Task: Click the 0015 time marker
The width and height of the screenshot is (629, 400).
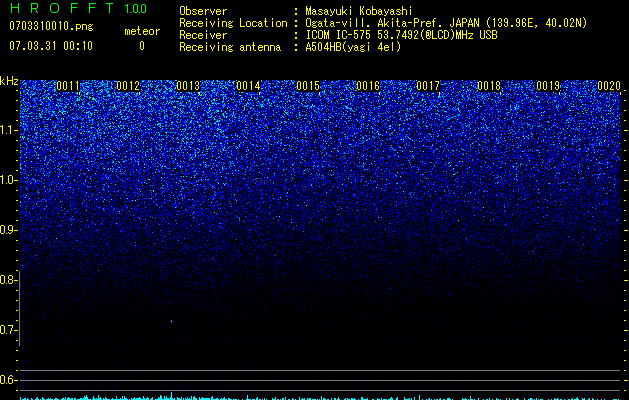Action: click(308, 86)
